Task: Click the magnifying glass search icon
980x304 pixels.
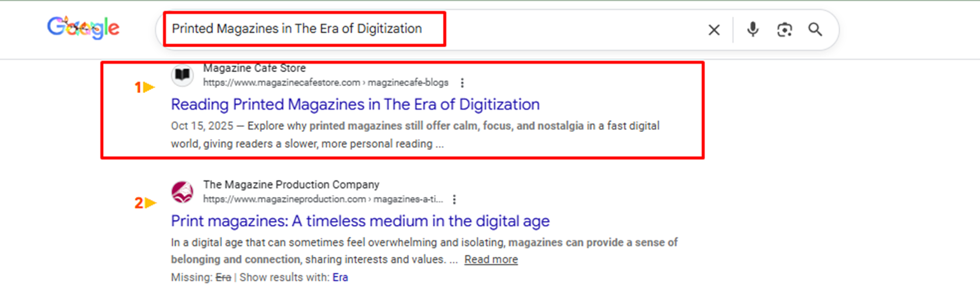Action: click(x=815, y=29)
